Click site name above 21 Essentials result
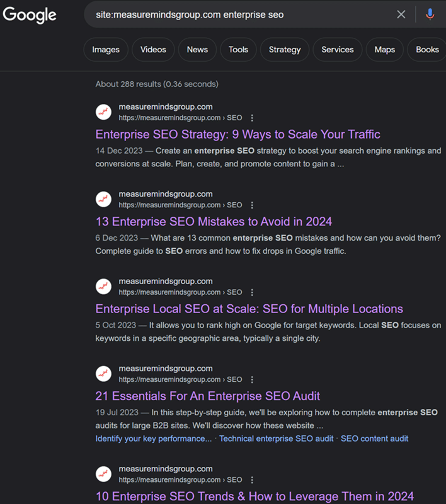Screen dimensions: 446x504 click(x=166, y=369)
